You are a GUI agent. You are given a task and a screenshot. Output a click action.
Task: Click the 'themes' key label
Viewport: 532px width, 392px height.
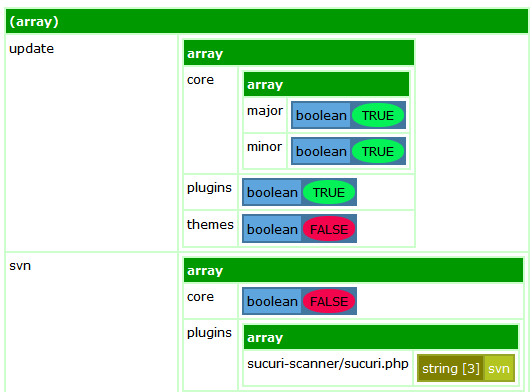tap(210, 224)
